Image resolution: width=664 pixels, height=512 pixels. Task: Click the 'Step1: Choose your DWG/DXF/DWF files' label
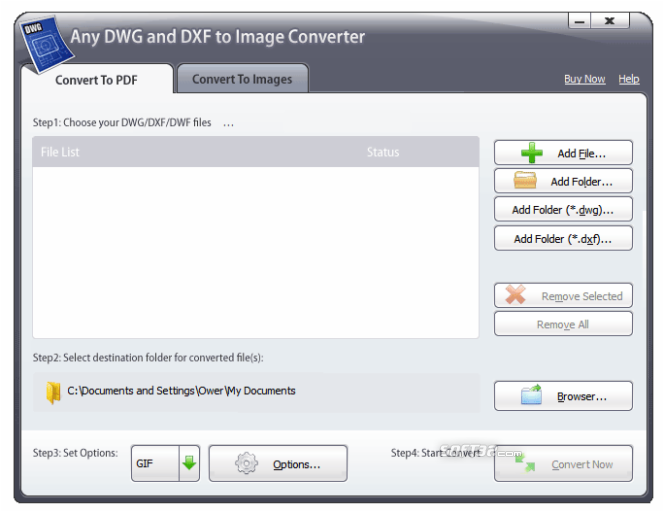pos(122,122)
